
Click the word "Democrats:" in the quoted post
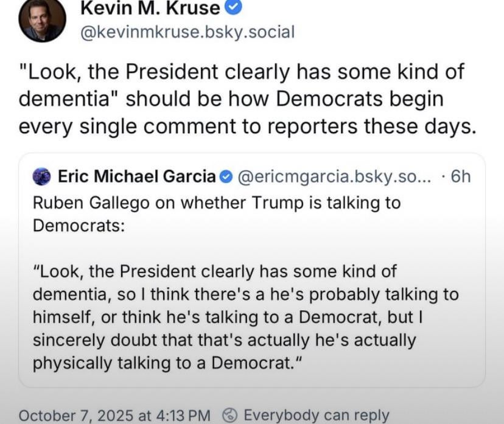coord(79,225)
